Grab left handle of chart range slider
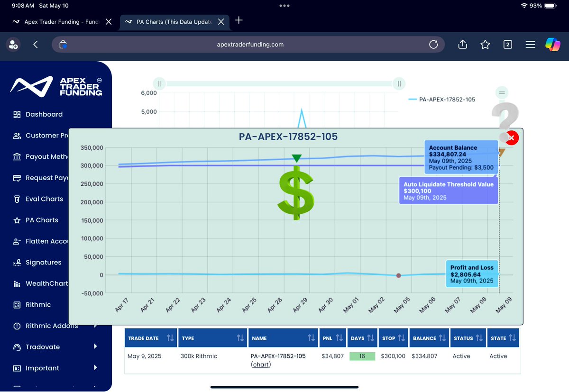The image size is (569, 392). tap(159, 84)
